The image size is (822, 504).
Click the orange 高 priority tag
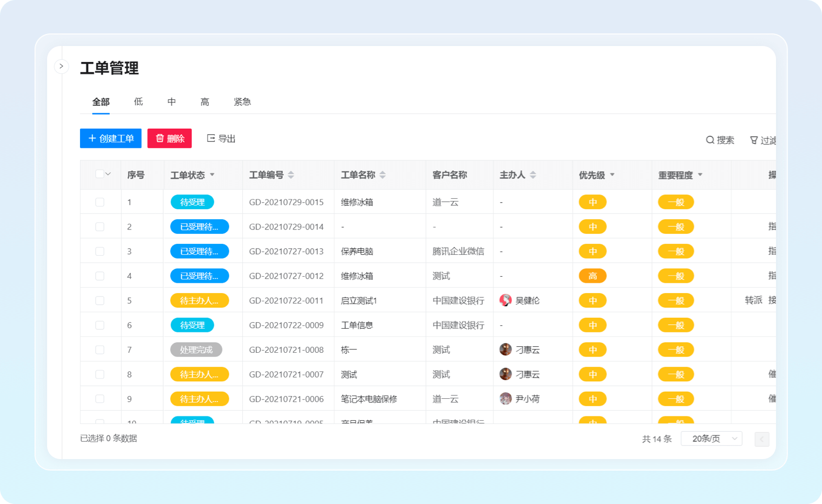(x=592, y=276)
